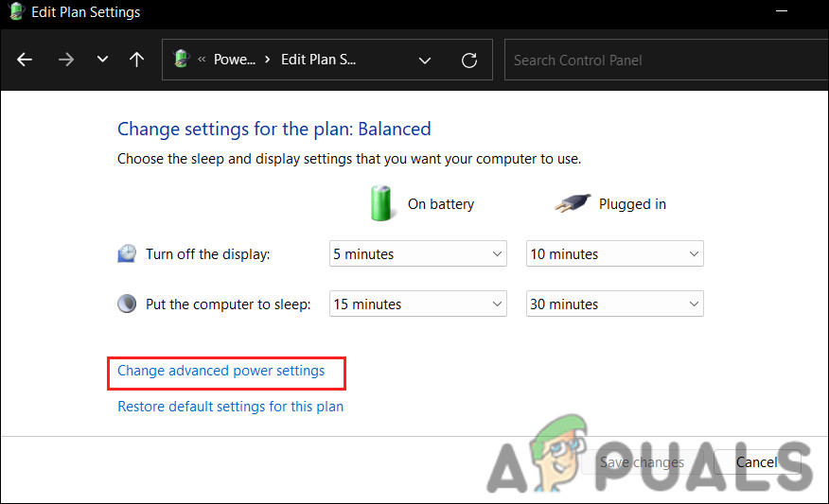Refresh the Control Panel page
829x504 pixels.
point(469,61)
